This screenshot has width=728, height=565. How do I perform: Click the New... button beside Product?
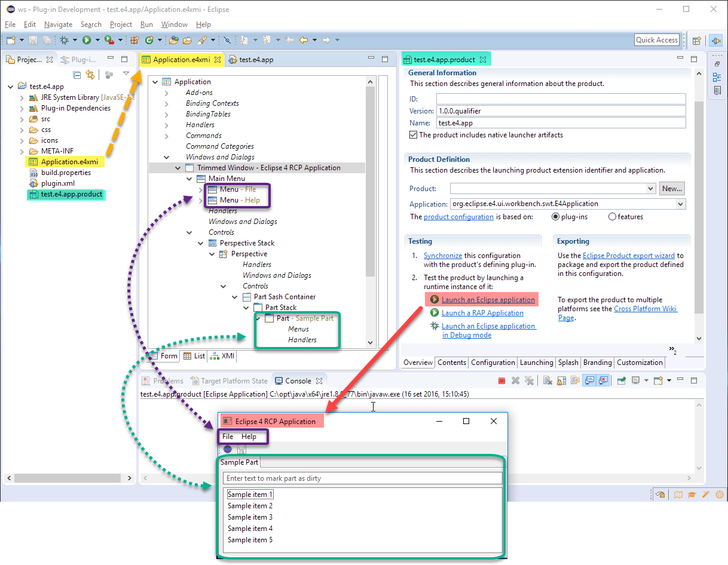coord(672,189)
